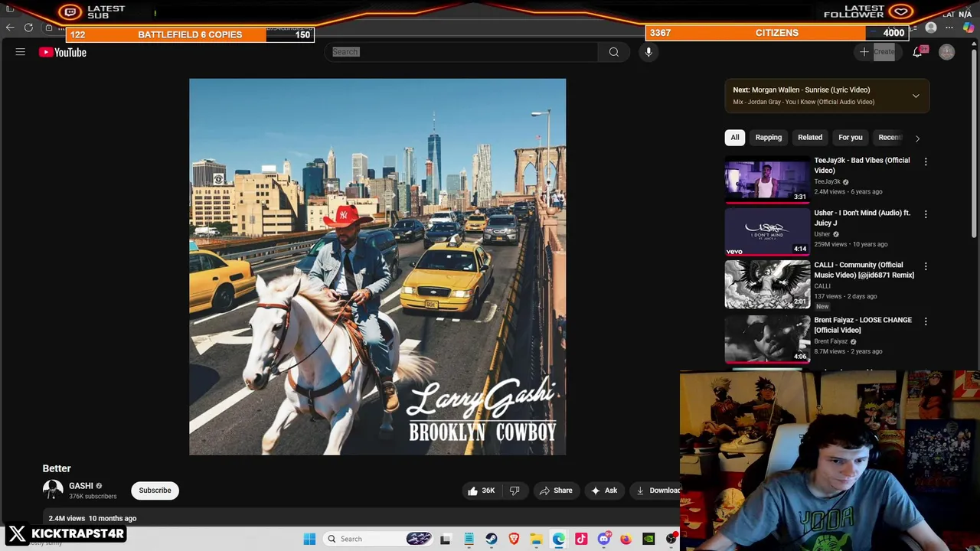Open Notepad from the taskbar

tap(469, 539)
